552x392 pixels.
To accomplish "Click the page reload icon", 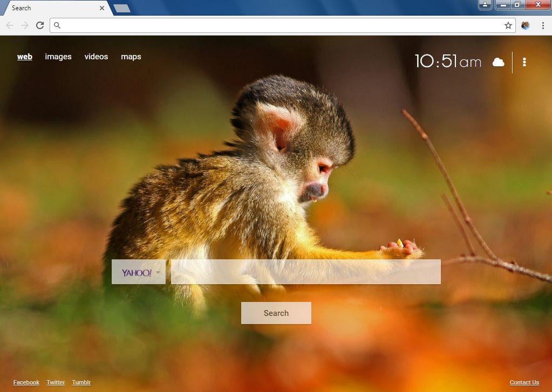I will (40, 25).
